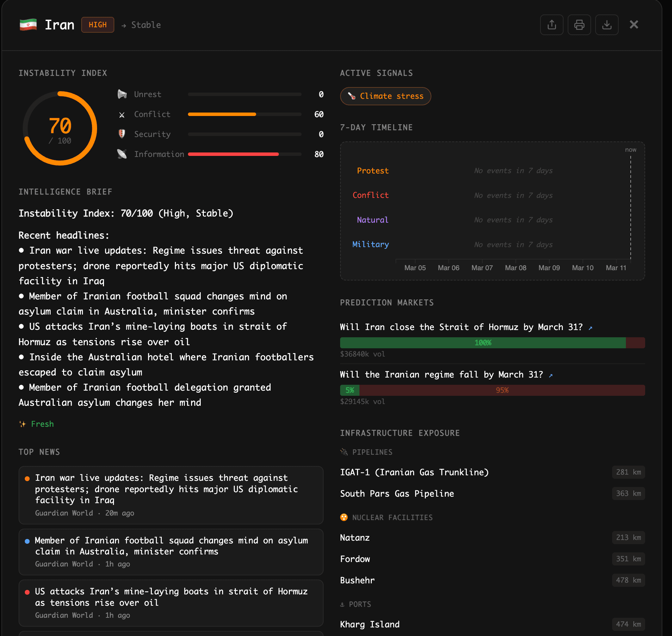Image resolution: width=672 pixels, height=636 pixels.
Task: Open the Iran war live updates news card
Action: [x=171, y=495]
